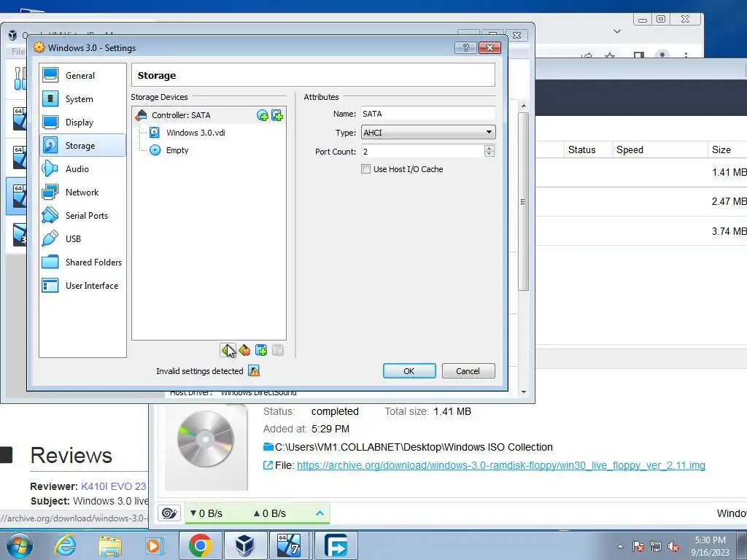Click the network tray icon
The image size is (747, 560).
[656, 546]
